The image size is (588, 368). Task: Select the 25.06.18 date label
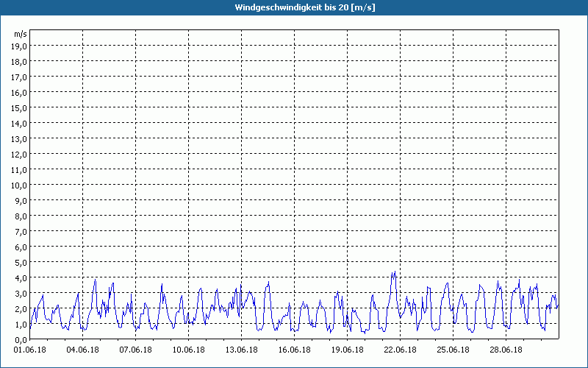[x=453, y=350]
